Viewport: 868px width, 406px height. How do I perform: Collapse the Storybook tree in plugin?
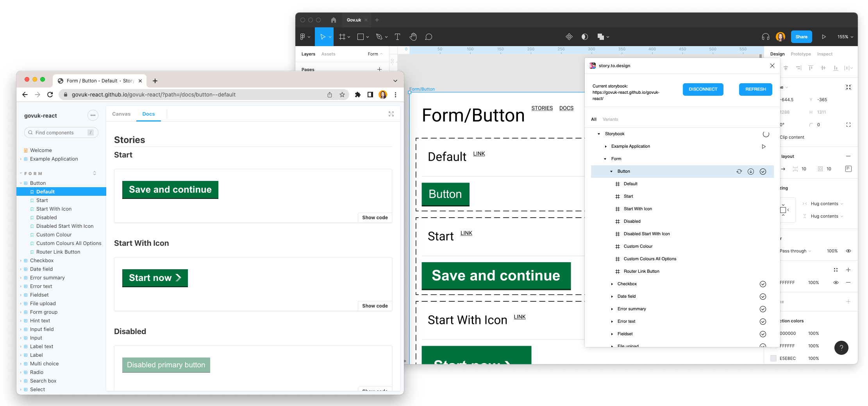599,134
